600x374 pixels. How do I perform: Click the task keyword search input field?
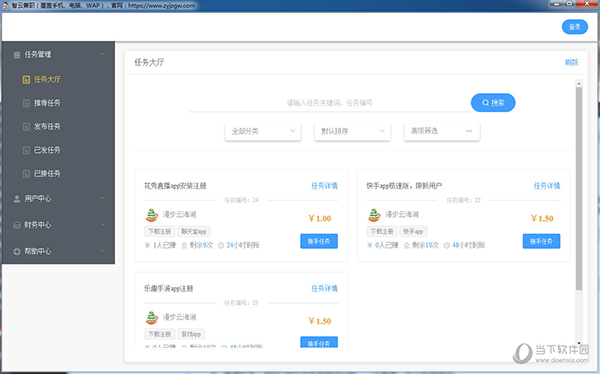pos(329,103)
